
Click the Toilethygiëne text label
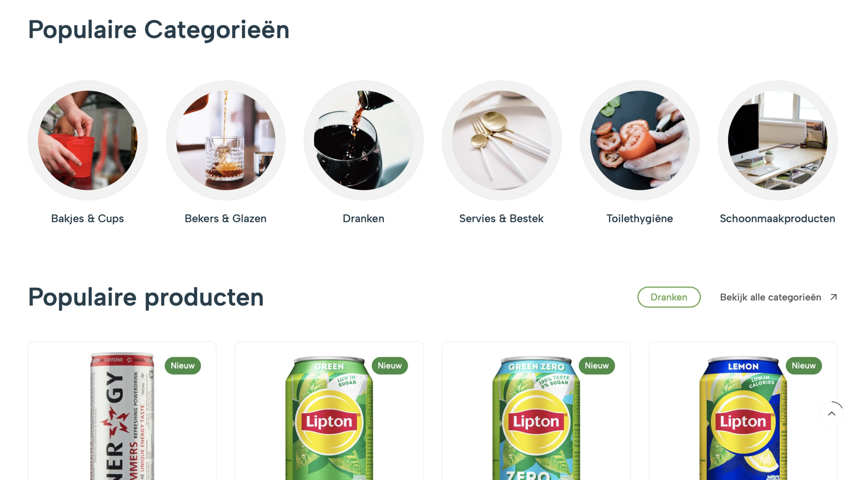pyautogui.click(x=639, y=218)
